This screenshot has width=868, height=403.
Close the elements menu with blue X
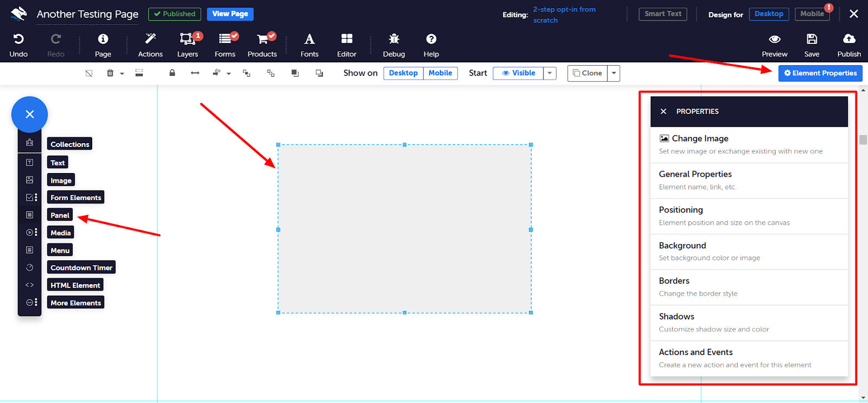tap(30, 114)
